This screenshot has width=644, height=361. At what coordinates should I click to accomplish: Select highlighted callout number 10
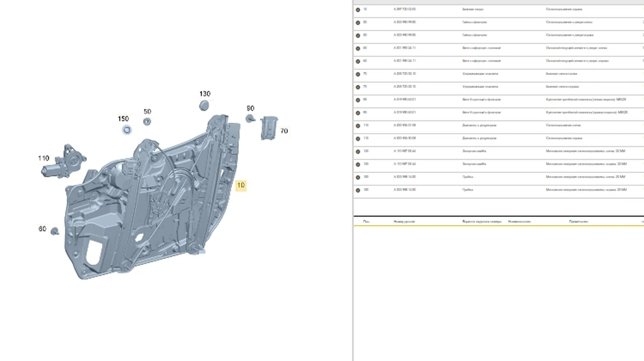click(241, 185)
